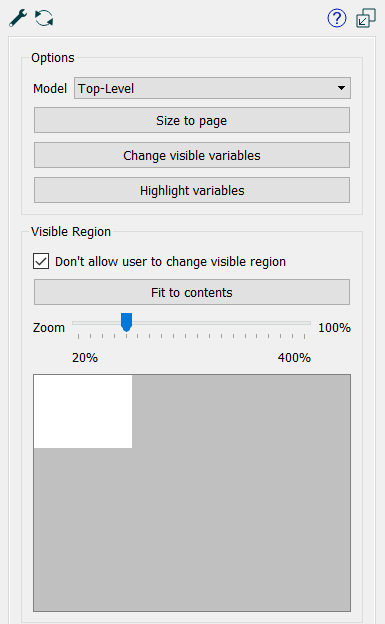Click the Fit to contents button

click(x=192, y=292)
